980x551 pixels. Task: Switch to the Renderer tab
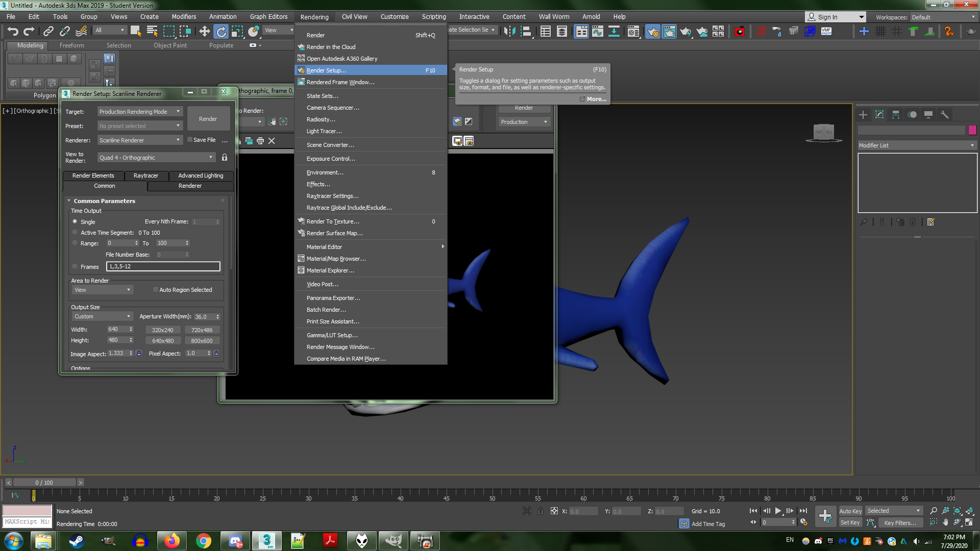(190, 186)
